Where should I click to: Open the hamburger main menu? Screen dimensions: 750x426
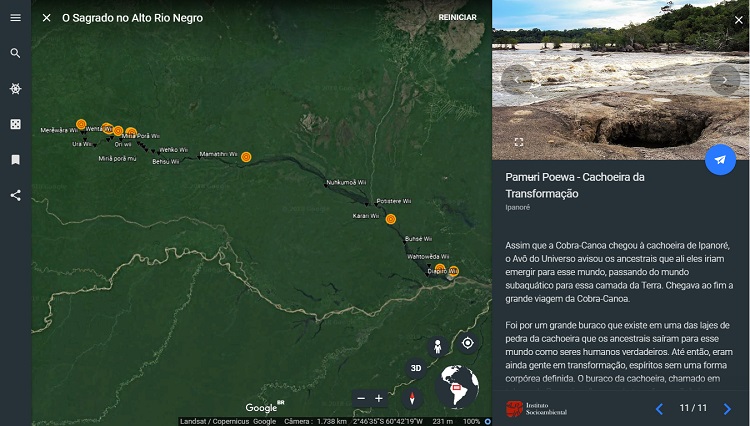(15, 18)
